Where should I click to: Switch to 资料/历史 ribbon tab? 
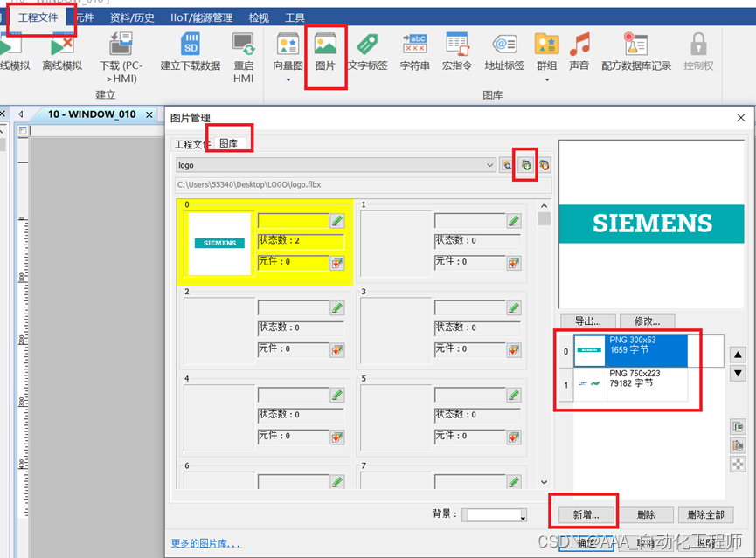point(132,17)
